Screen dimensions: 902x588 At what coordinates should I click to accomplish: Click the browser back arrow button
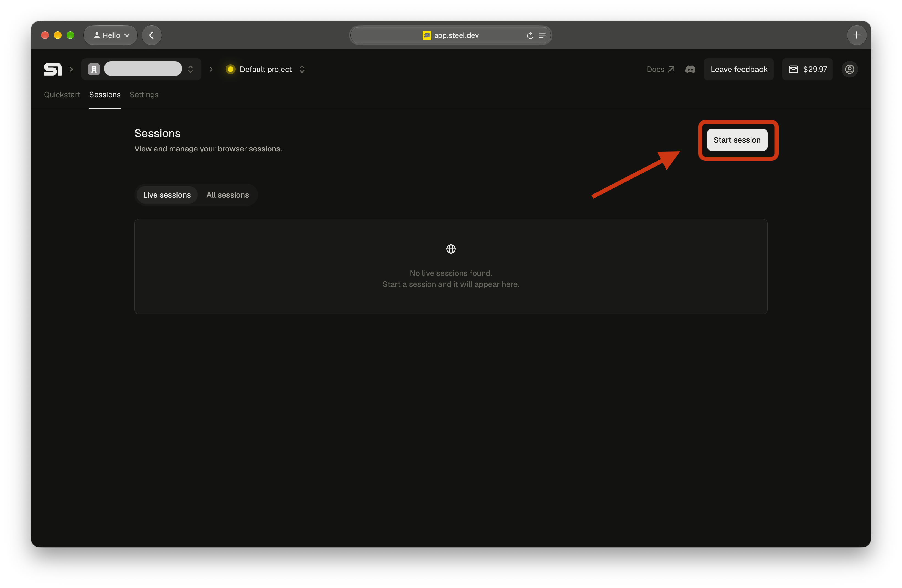(152, 35)
